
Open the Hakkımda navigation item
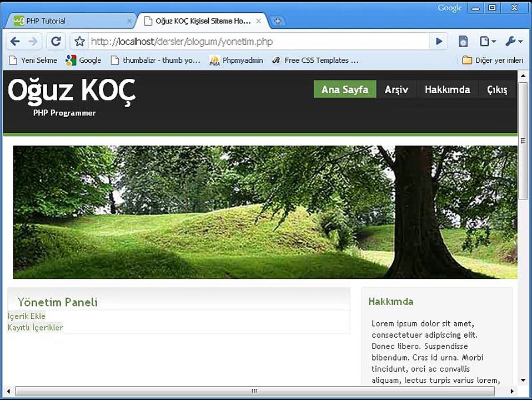447,89
